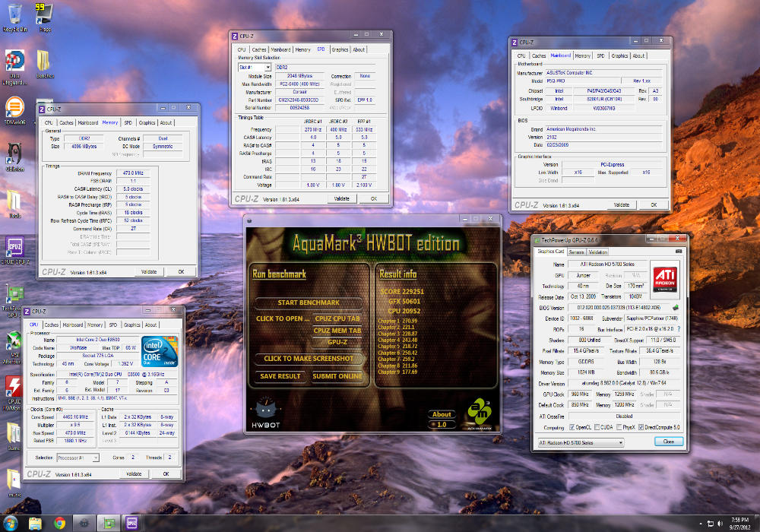Click the CPUZ MEM TAB button
This screenshot has width=760, height=532.
pyautogui.click(x=337, y=331)
